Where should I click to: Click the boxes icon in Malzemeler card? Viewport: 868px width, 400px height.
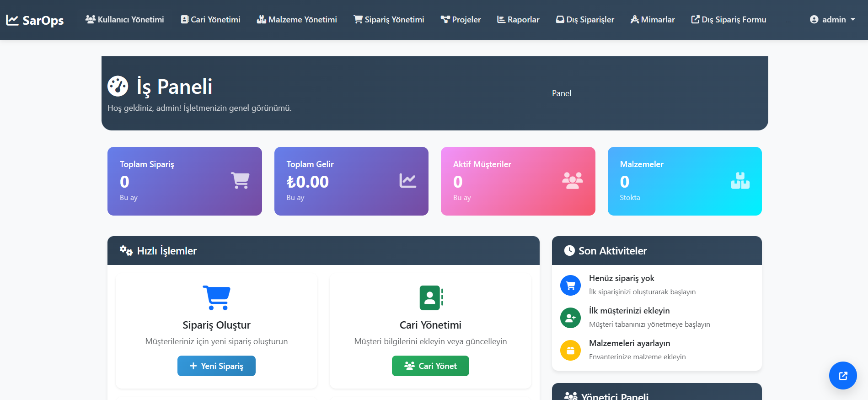pyautogui.click(x=740, y=181)
